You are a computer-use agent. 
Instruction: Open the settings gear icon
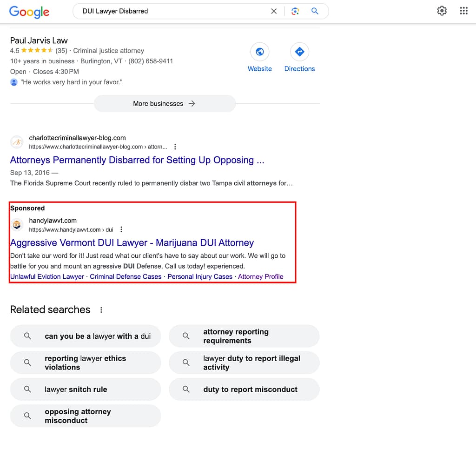442,11
